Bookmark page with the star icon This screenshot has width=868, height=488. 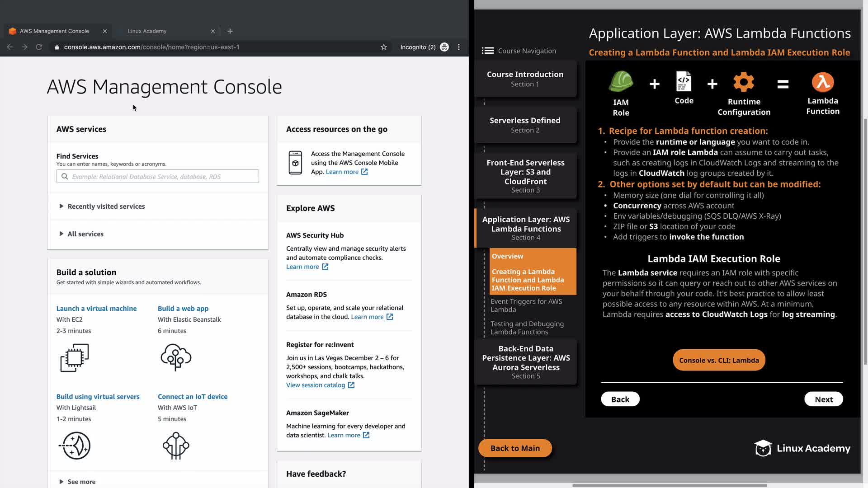point(384,47)
